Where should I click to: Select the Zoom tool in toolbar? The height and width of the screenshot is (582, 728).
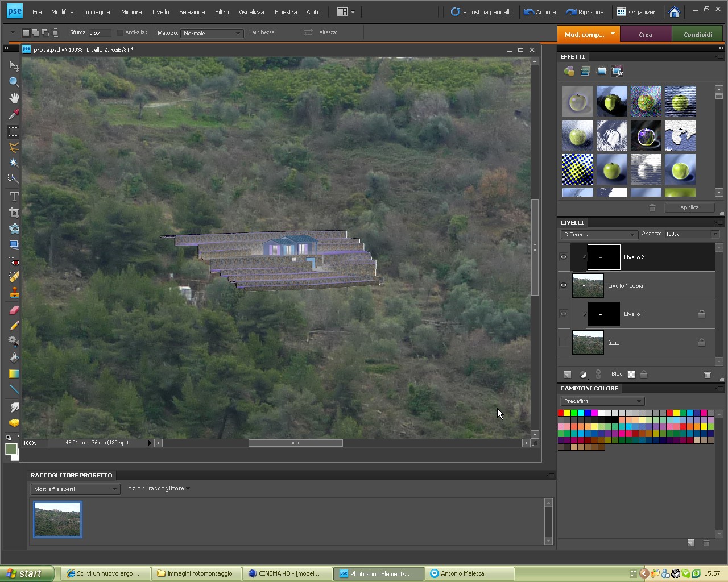point(13,82)
